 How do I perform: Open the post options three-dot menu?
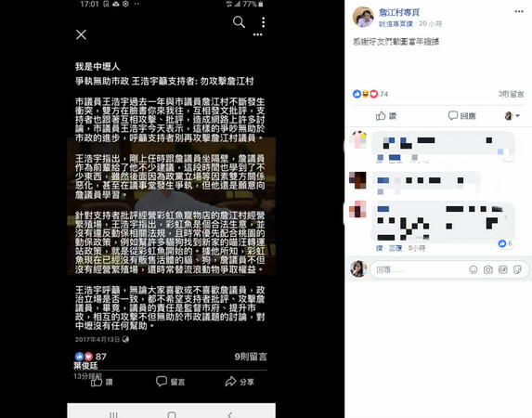[x=519, y=11]
